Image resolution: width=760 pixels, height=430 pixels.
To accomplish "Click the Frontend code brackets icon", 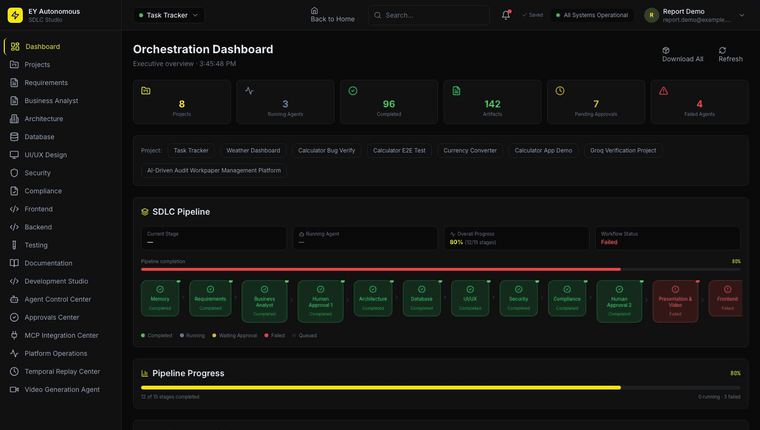I will coord(15,209).
